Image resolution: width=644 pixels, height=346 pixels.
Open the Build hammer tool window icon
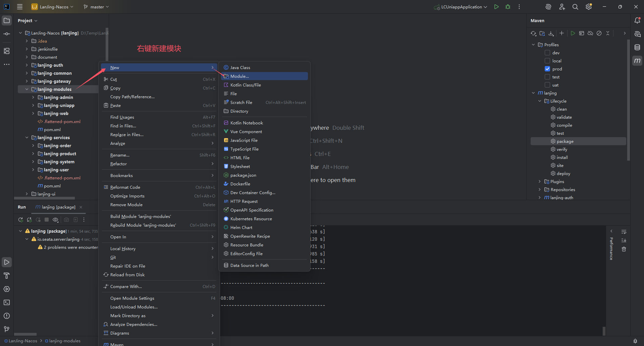[7, 276]
